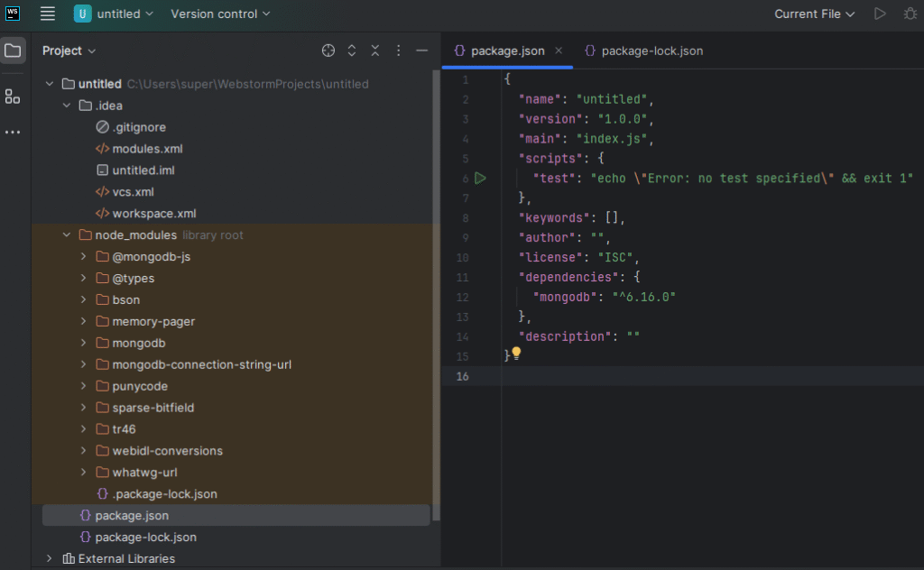924x570 pixels.
Task: Click line number 16 in gutter
Action: tap(463, 376)
